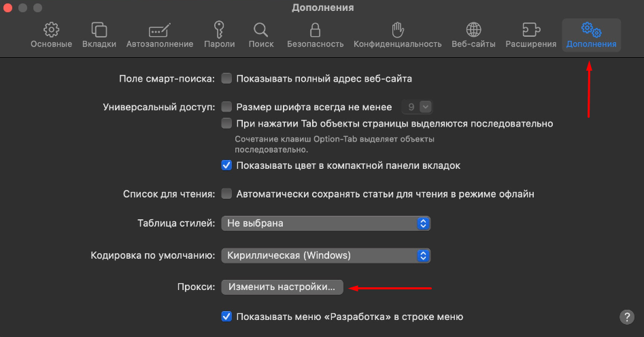
Task: Enable Автоматически сохранять статьи для чтения офлайн
Action: (226, 193)
